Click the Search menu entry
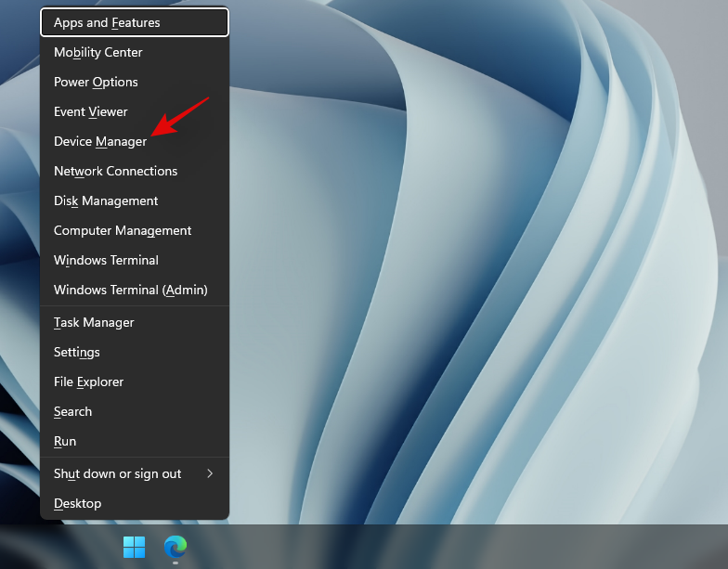Screen dimensions: 728x569 click(x=135, y=411)
